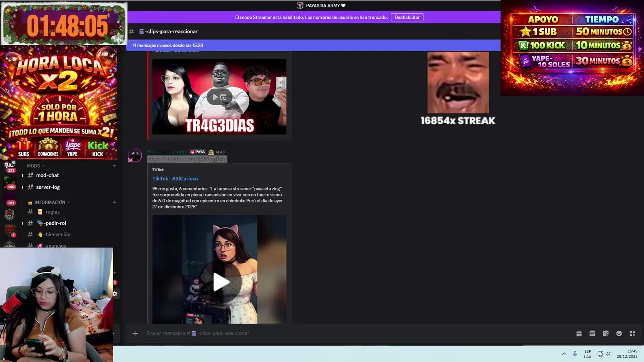Click the TikTok provider label in embed
The width and height of the screenshot is (644, 362).
158,170
